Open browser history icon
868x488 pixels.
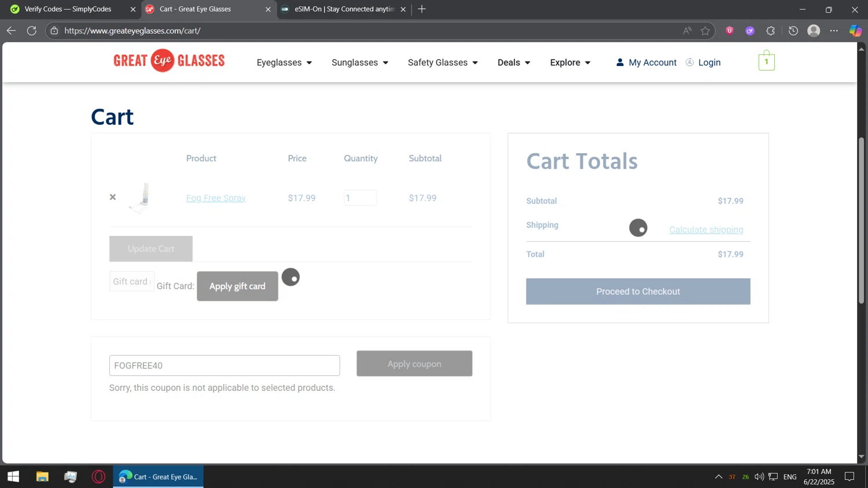pyautogui.click(x=793, y=31)
